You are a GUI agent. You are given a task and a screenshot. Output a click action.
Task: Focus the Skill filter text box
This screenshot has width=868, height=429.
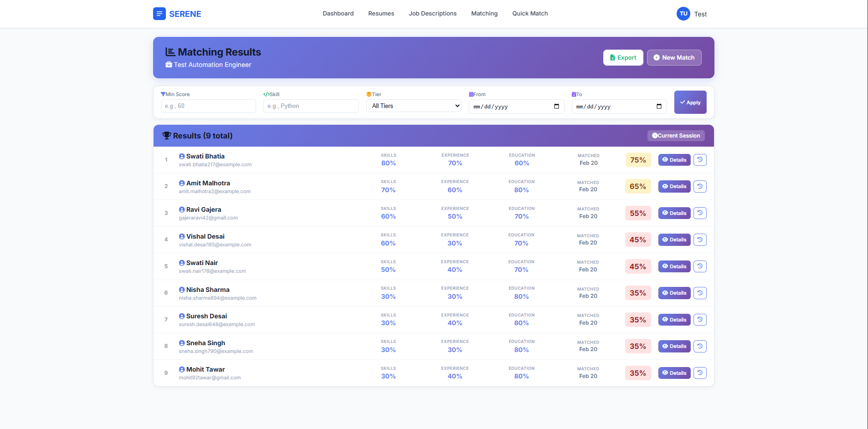311,106
